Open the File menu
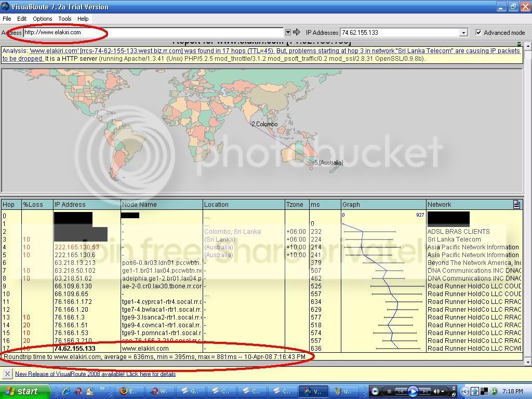 [x=7, y=19]
